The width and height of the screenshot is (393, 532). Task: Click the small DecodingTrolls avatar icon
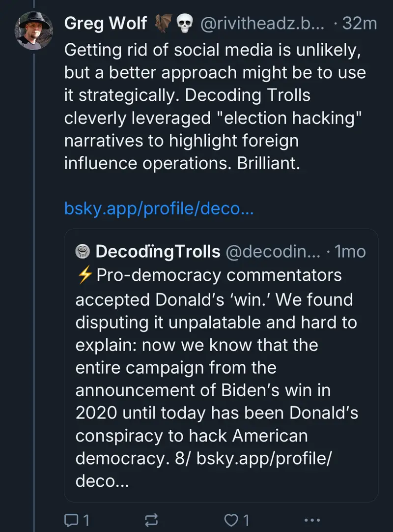click(x=83, y=252)
